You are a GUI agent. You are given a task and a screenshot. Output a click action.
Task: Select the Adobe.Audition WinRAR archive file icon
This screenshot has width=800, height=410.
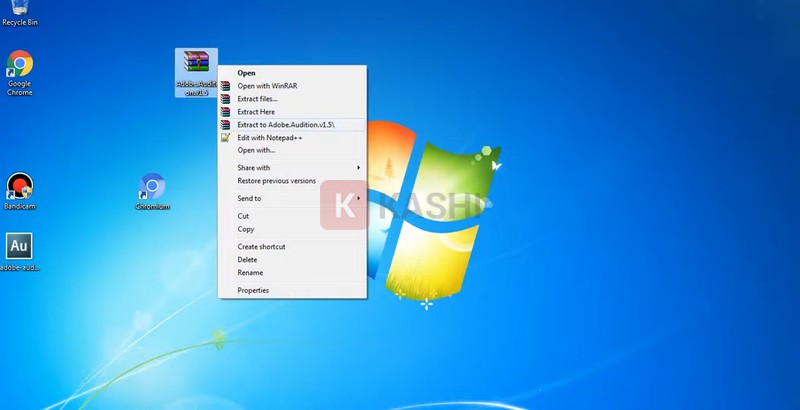point(196,66)
